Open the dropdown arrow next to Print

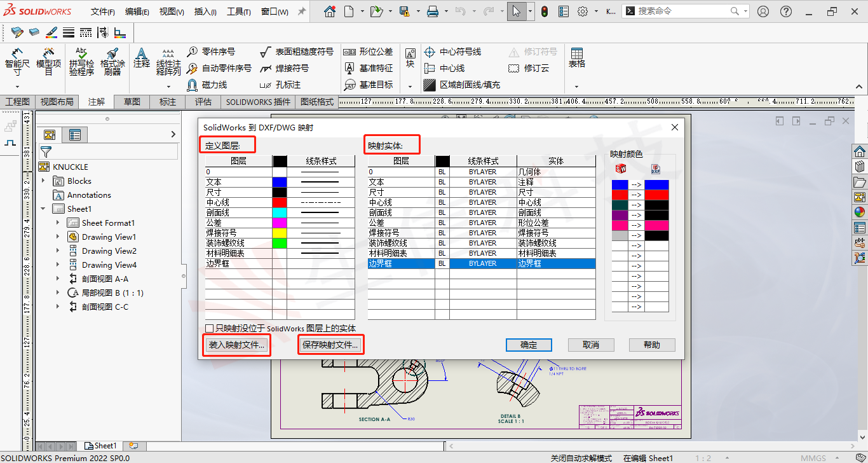click(446, 11)
